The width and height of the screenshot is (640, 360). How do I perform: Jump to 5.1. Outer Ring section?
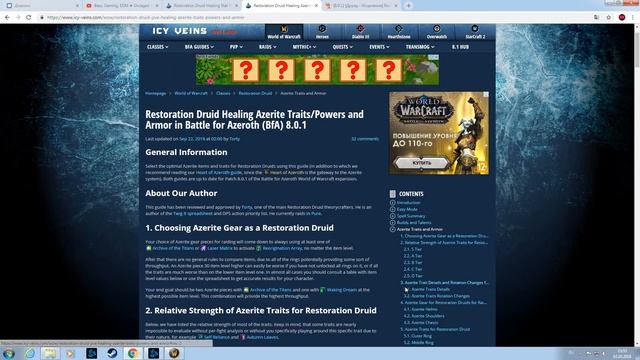[418, 336]
